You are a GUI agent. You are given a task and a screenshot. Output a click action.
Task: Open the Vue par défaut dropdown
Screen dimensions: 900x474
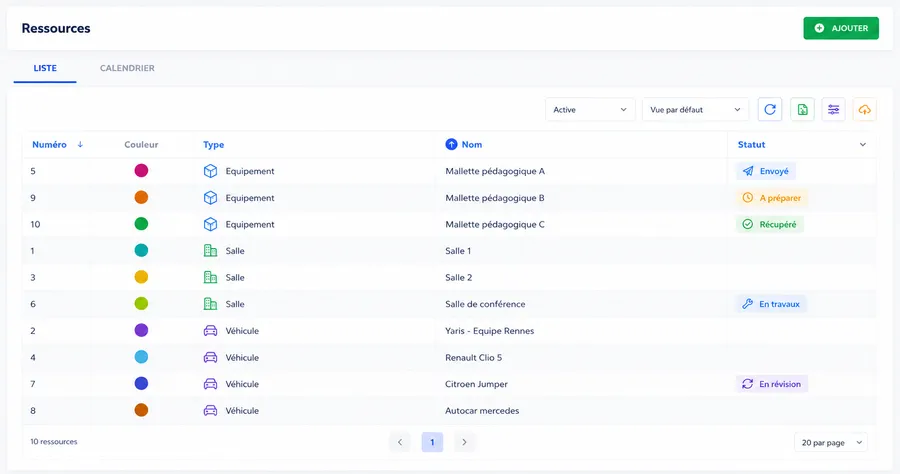(x=695, y=110)
